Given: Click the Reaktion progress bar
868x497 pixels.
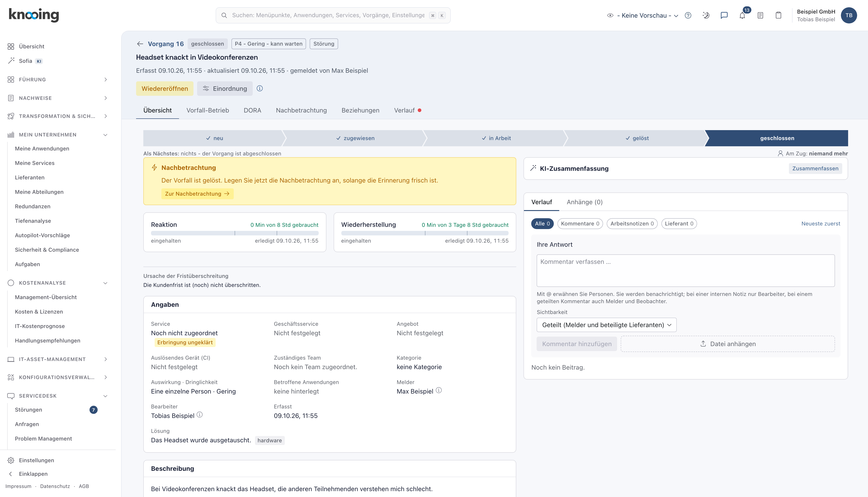Looking at the screenshot, I should (235, 233).
